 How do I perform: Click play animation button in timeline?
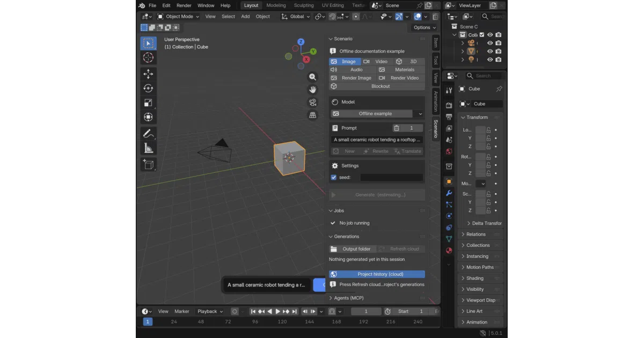(x=278, y=311)
